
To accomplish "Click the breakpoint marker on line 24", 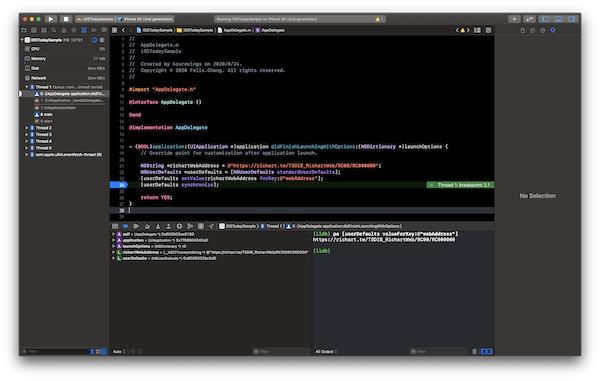I will click(118, 185).
